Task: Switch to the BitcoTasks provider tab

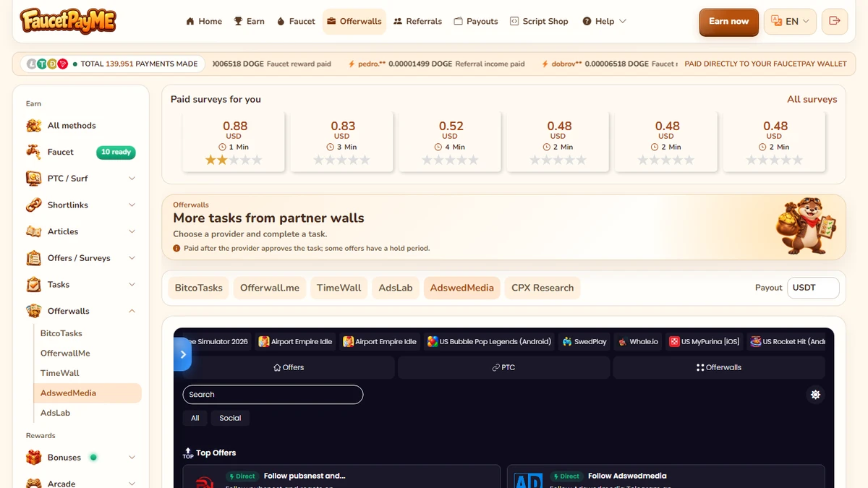Action: click(198, 288)
